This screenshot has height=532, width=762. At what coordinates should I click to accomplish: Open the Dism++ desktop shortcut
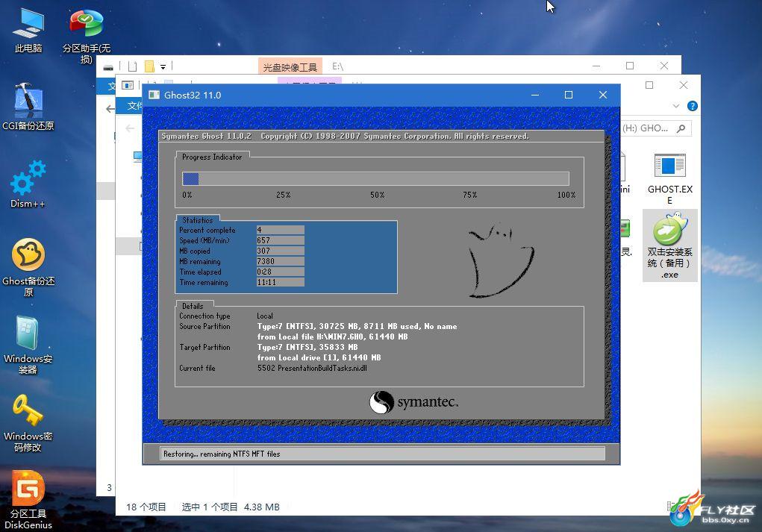[x=28, y=184]
